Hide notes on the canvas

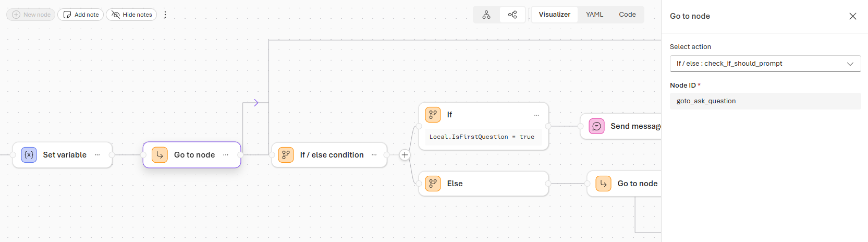pos(131,15)
